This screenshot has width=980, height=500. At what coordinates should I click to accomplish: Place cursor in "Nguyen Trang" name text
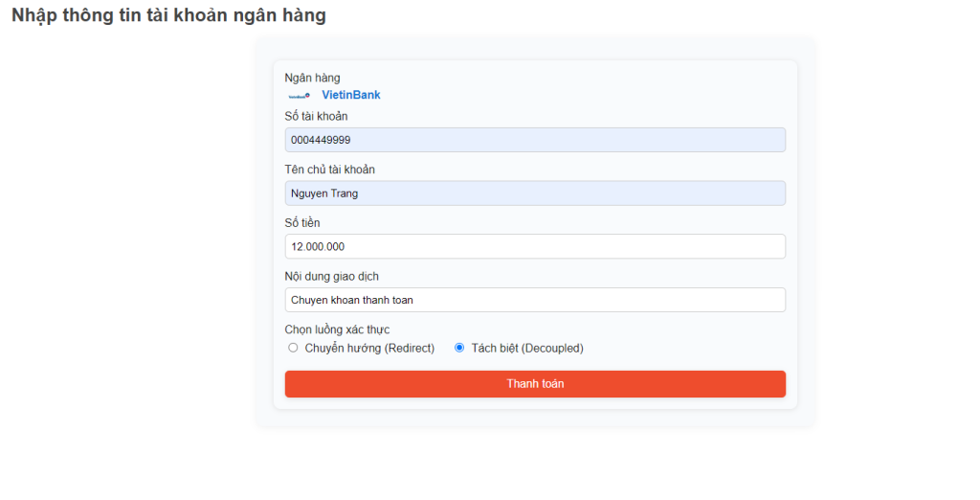[323, 193]
